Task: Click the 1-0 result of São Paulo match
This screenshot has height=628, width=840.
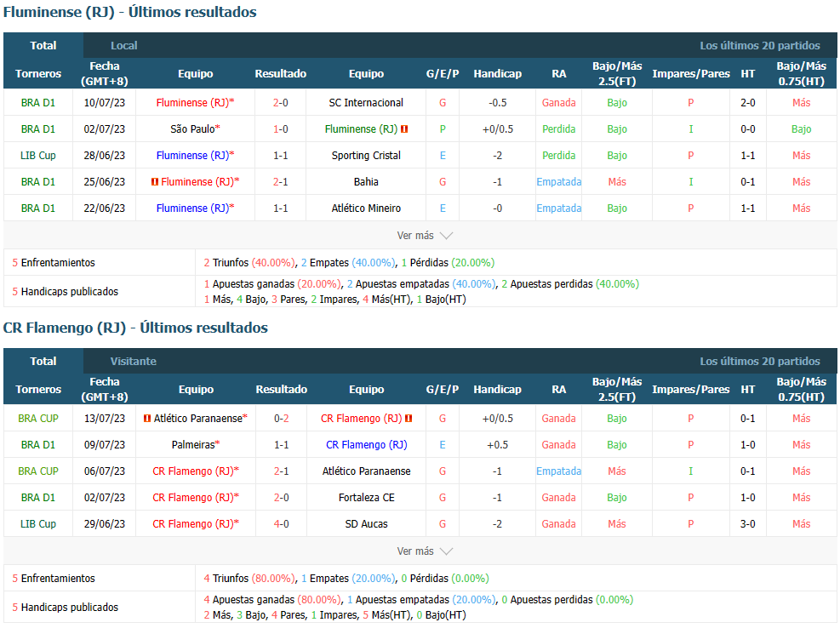Action: 281,129
